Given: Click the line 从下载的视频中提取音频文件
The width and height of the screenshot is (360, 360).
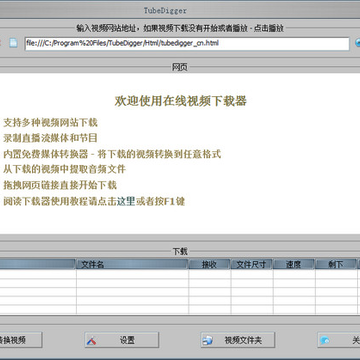Looking at the screenshot, I should [64, 169].
